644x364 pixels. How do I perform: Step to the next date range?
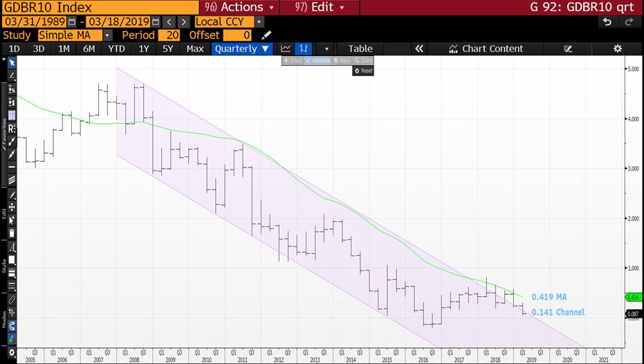tap(183, 21)
